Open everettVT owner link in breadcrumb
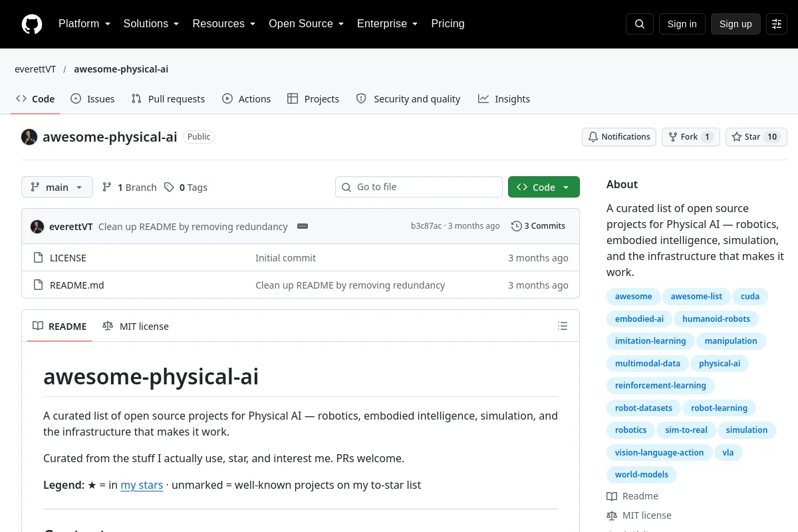This screenshot has height=532, width=798. pyautogui.click(x=35, y=69)
